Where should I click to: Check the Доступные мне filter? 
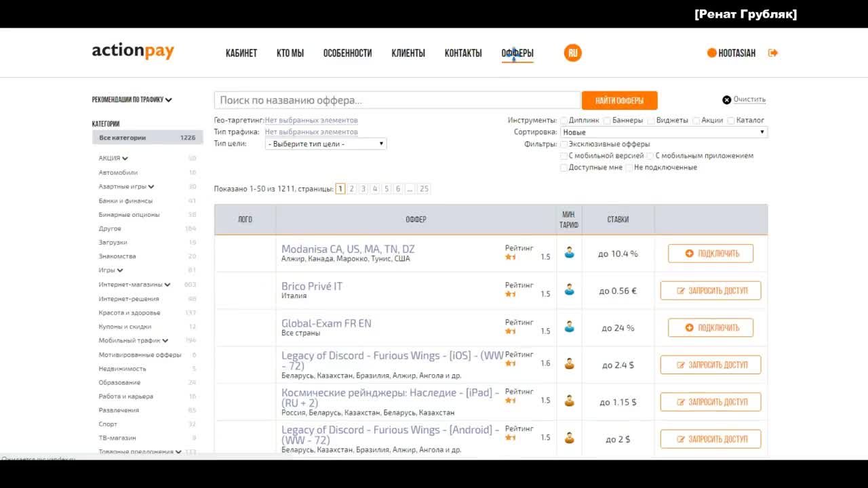click(x=564, y=167)
